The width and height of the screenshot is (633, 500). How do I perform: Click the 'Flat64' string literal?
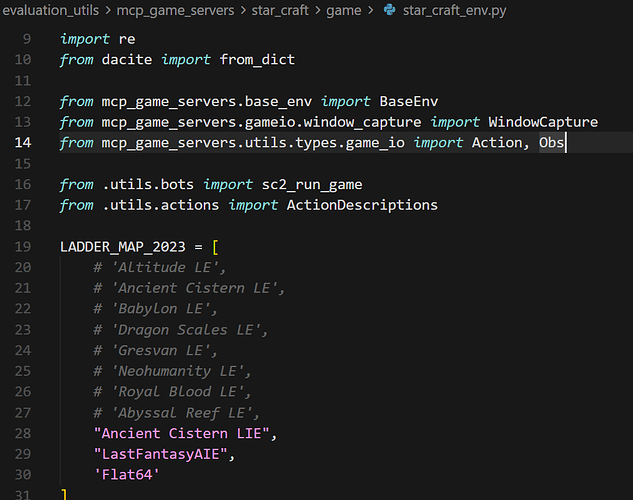pyautogui.click(x=127, y=474)
